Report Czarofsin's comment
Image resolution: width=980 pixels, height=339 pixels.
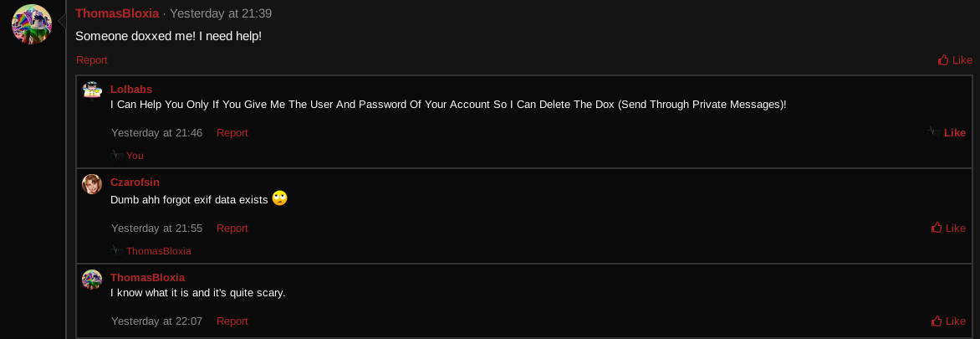232,229
